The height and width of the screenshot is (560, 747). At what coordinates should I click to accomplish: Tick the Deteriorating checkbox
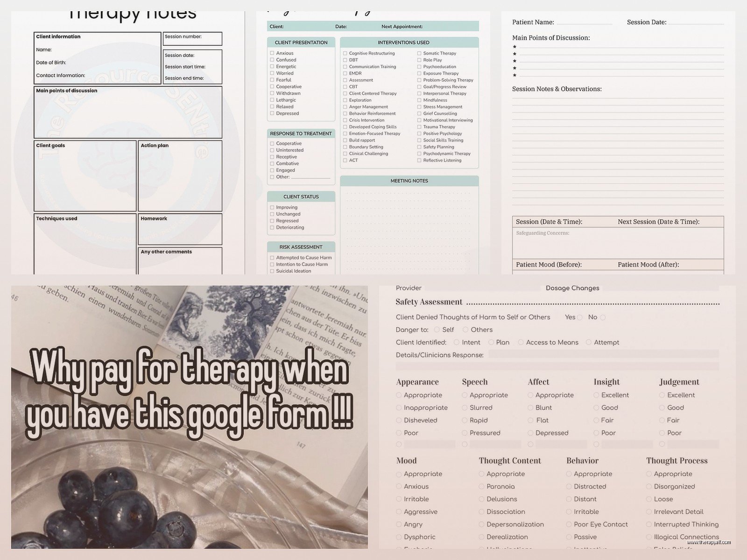[x=272, y=227]
